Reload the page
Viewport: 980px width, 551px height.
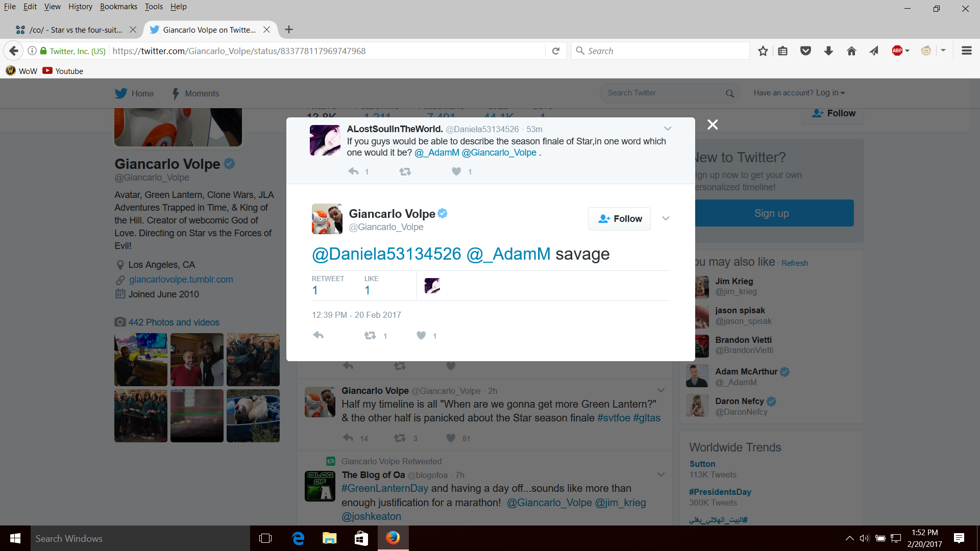click(x=556, y=51)
